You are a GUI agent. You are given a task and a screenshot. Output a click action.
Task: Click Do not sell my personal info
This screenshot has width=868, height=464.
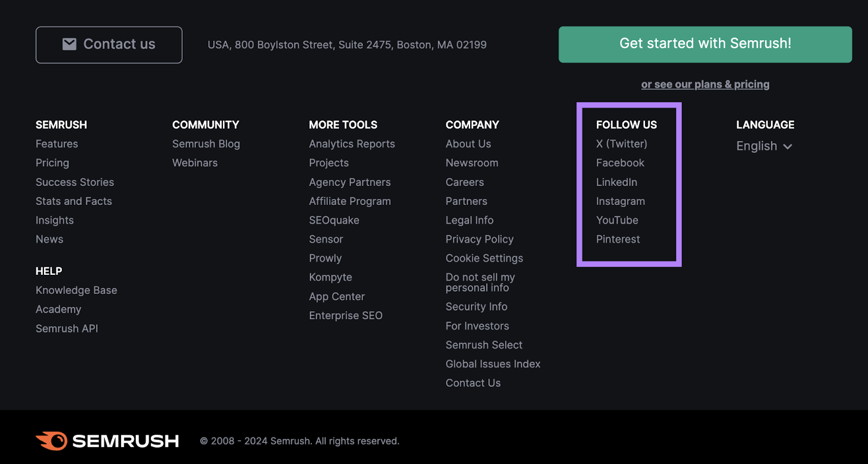pyautogui.click(x=480, y=282)
